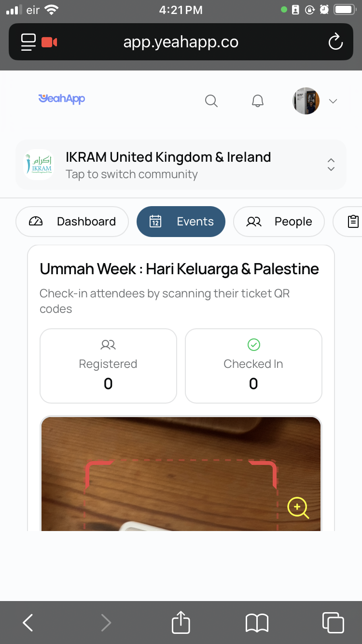Switch to the Events tab
The image size is (362, 644).
pos(181,221)
